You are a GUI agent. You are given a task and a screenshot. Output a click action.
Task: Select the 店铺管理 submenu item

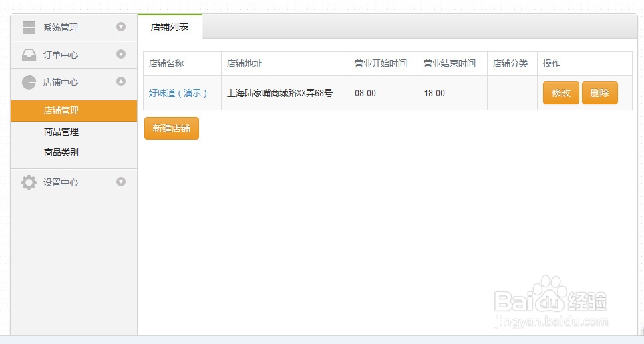tap(74, 111)
